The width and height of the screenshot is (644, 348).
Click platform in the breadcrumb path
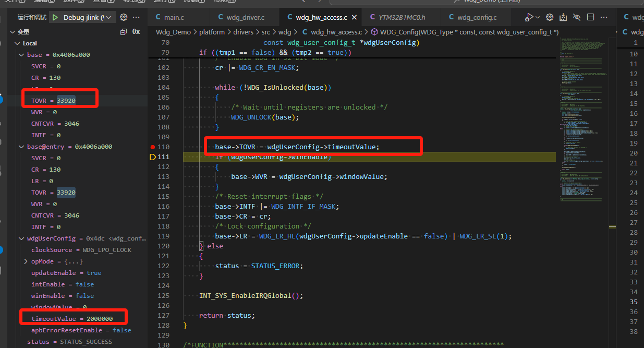click(212, 32)
